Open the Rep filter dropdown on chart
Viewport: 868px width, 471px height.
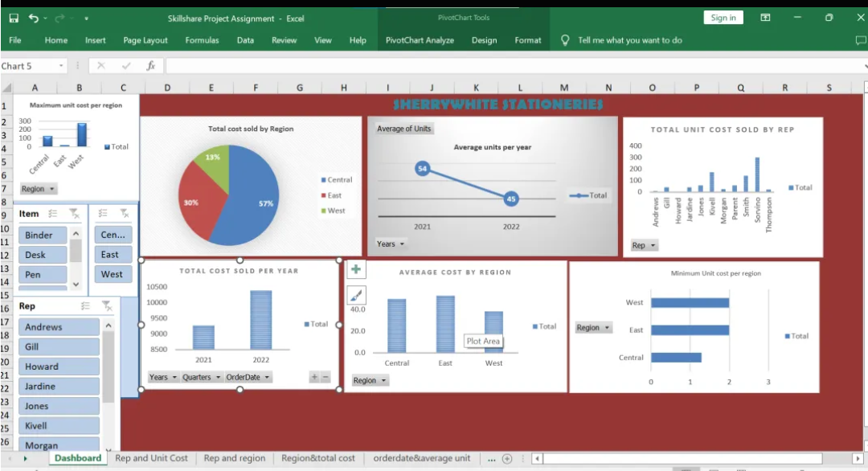pos(644,245)
